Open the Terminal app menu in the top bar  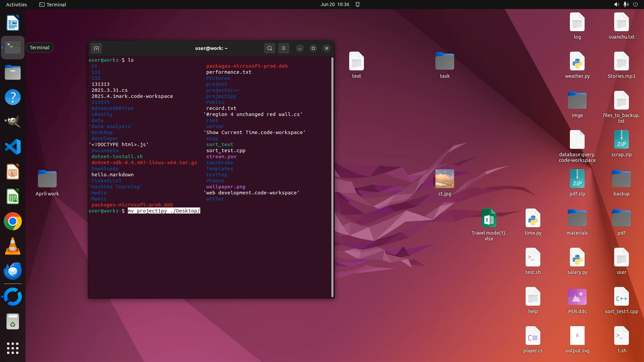click(53, 4)
